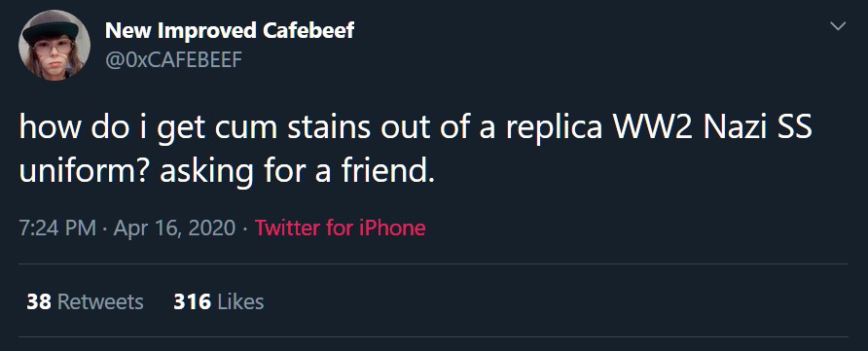Click the word 'iPhone' in source
Image resolution: width=868 pixels, height=351 pixels.
coord(392,228)
